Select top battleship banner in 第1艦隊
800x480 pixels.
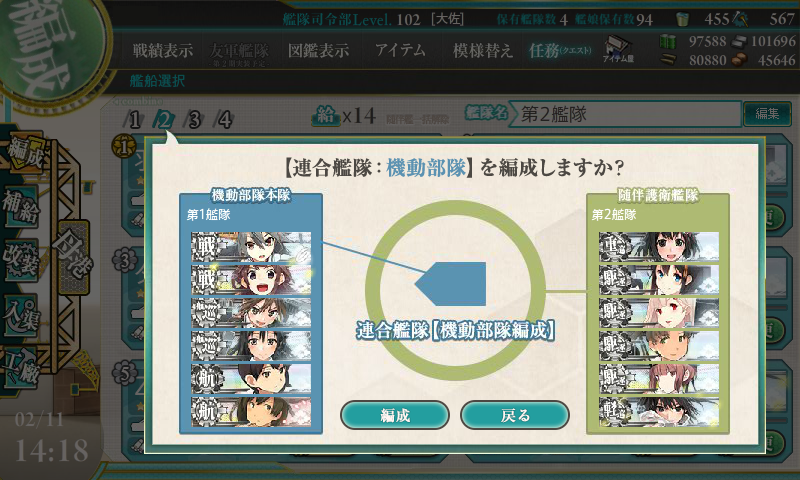251,246
